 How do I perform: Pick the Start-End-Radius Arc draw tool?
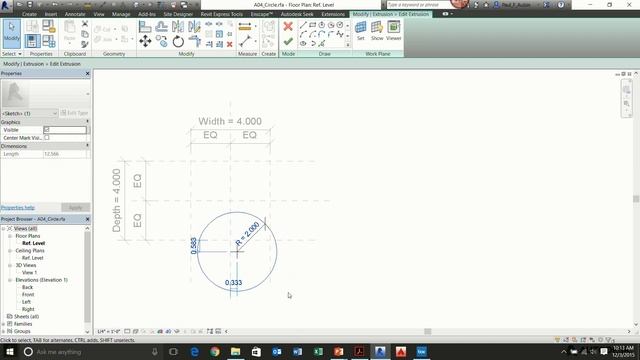click(x=303, y=34)
